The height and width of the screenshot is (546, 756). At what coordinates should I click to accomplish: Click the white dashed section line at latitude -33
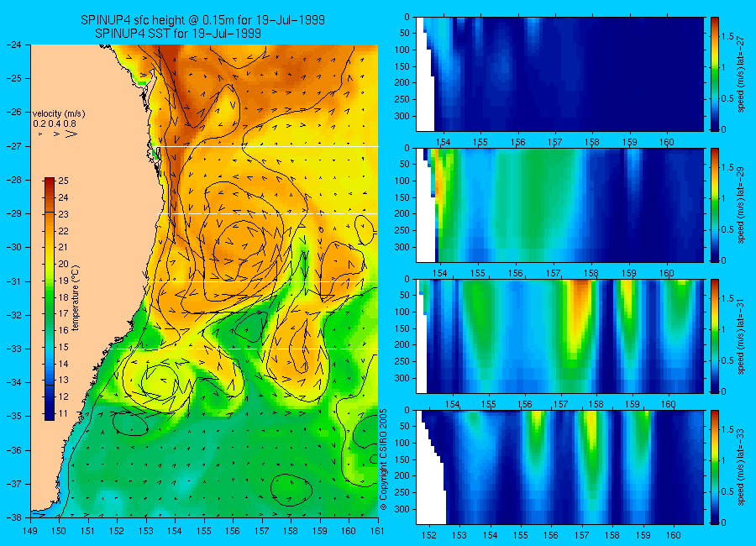pyautogui.click(x=244, y=349)
